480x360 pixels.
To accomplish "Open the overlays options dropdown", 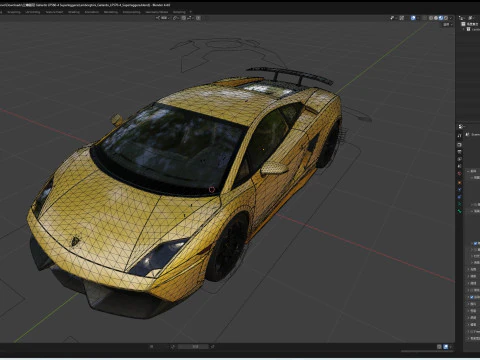I will click(x=418, y=18).
